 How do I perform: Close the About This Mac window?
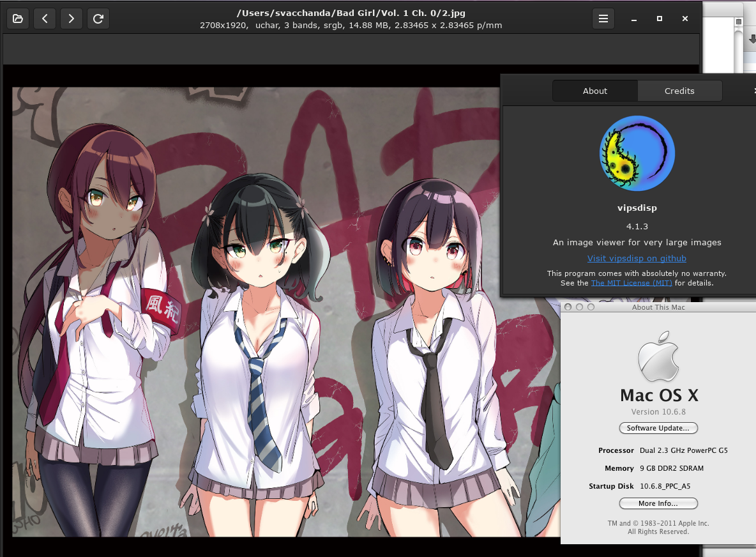tap(568, 307)
